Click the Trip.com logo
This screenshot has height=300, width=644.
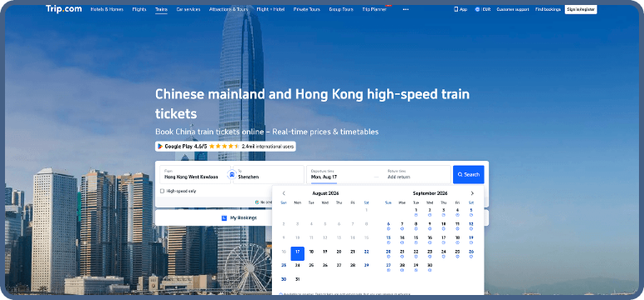coord(63,9)
